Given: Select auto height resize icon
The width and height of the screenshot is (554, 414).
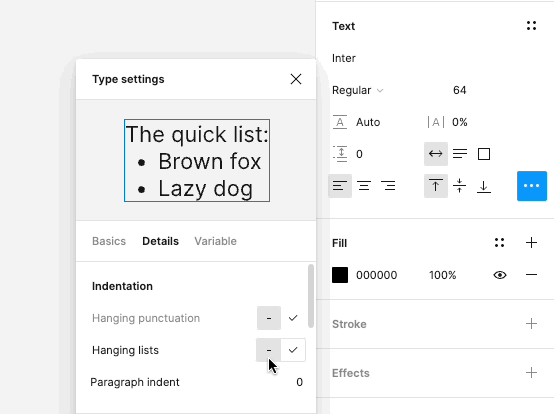Looking at the screenshot, I should click(x=460, y=154).
